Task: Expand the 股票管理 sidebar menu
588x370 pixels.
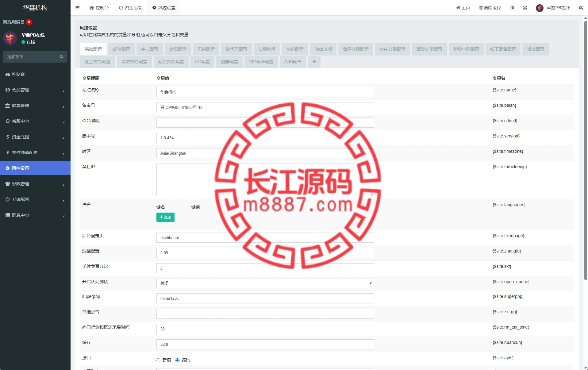Action: pyautogui.click(x=35, y=106)
